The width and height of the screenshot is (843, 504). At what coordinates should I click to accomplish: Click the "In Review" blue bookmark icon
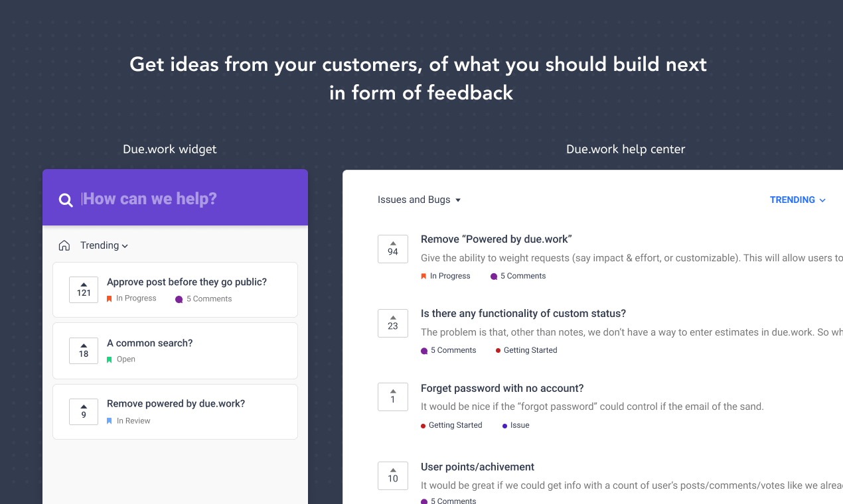(x=110, y=420)
